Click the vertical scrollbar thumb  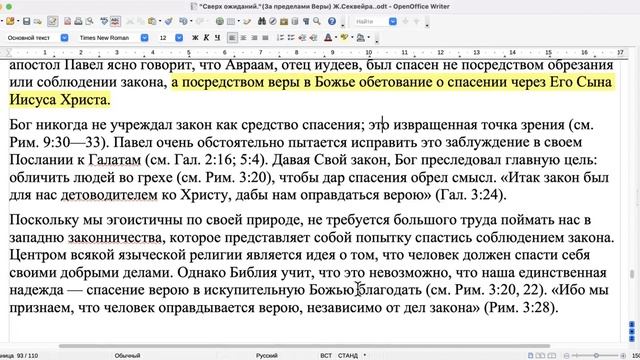point(632,274)
